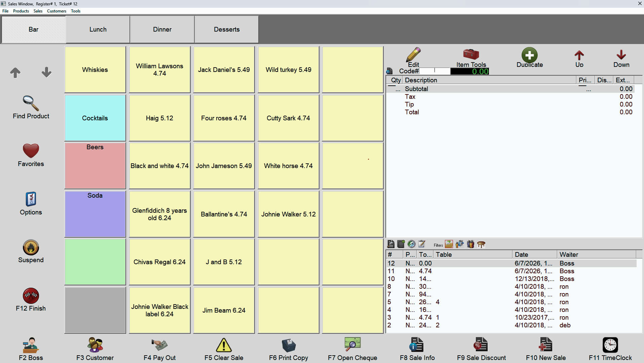The width and height of the screenshot is (644, 363).
Task: Add Wild turkey 5.49 to the sale
Action: point(288,70)
